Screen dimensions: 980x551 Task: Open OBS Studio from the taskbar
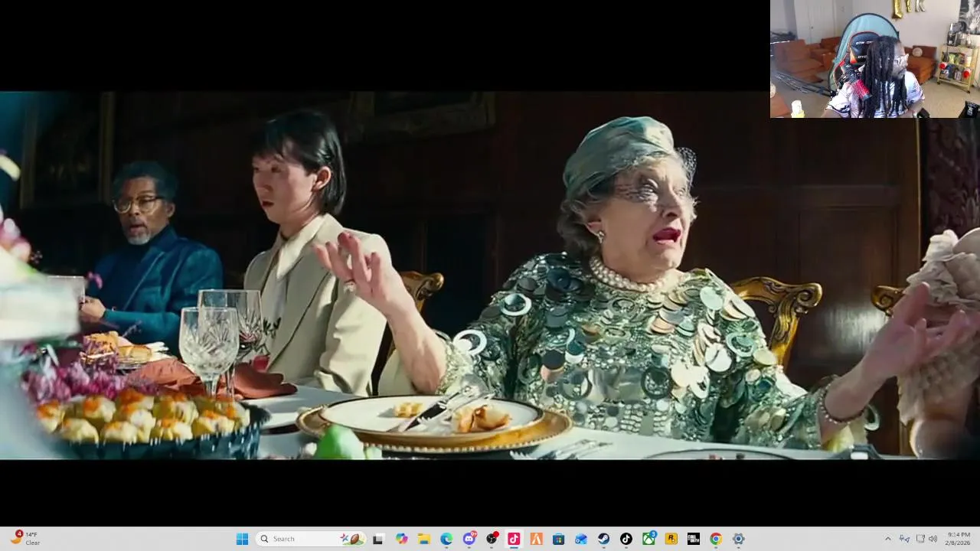pyautogui.click(x=492, y=539)
